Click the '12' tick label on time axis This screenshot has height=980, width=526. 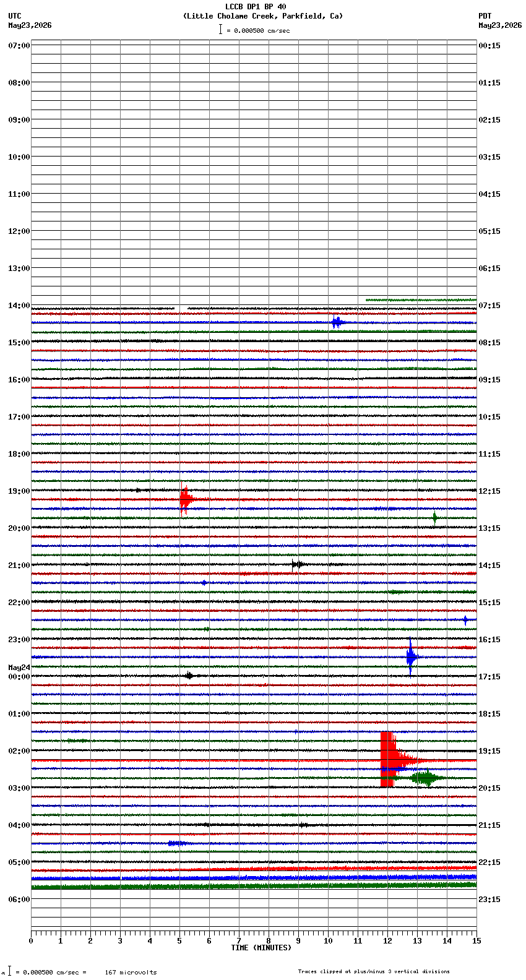(387, 941)
